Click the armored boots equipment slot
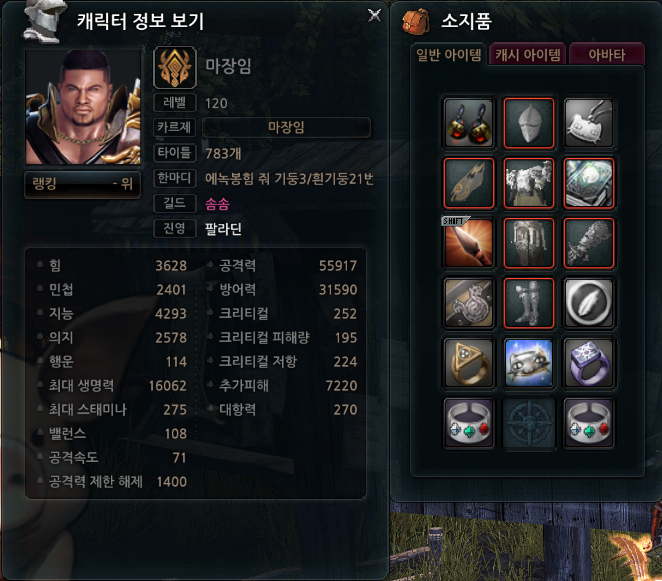Image resolution: width=662 pixels, height=581 pixels. [529, 303]
